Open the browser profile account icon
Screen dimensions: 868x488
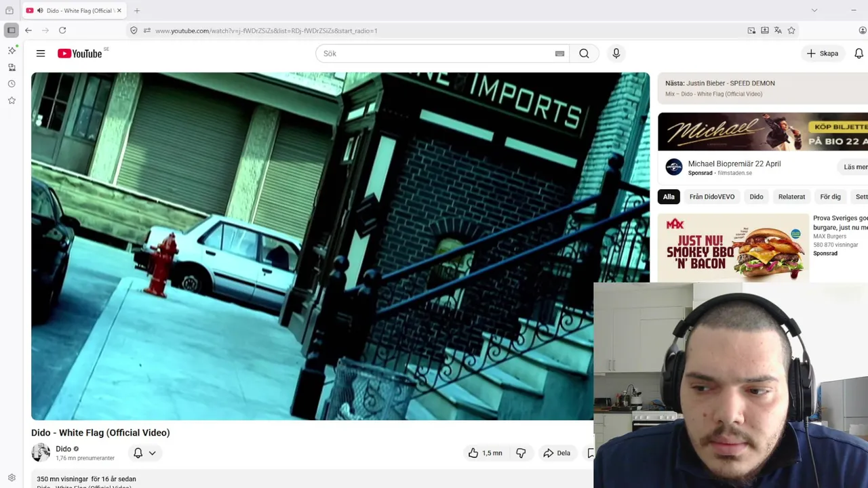(x=863, y=30)
